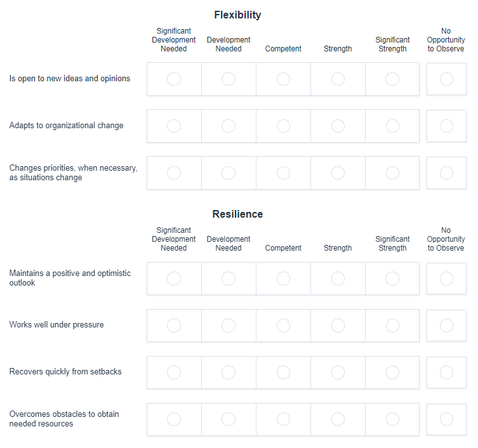478x448 pixels.
Task: Rate 'Adapts to organizational change' as Strength
Action: pyautogui.click(x=338, y=126)
